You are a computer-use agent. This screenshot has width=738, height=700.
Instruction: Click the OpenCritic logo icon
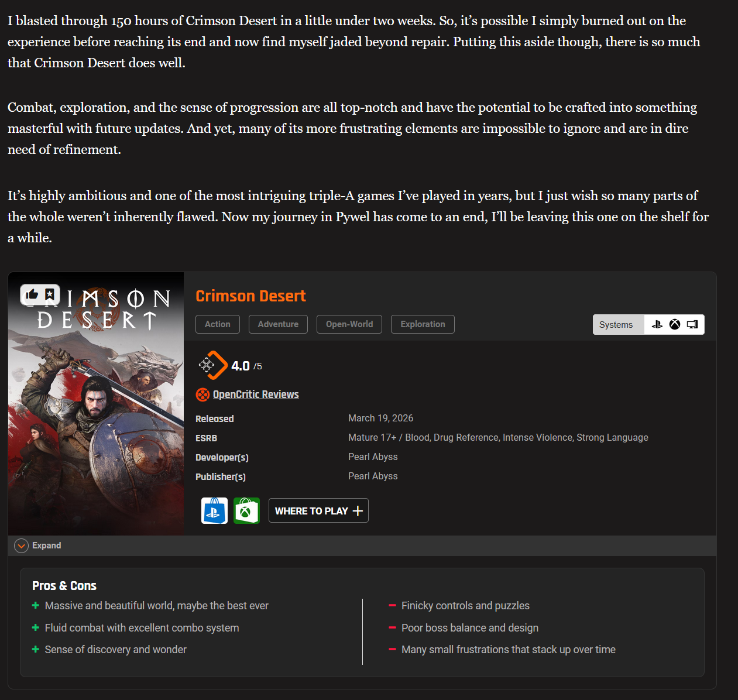click(x=202, y=394)
